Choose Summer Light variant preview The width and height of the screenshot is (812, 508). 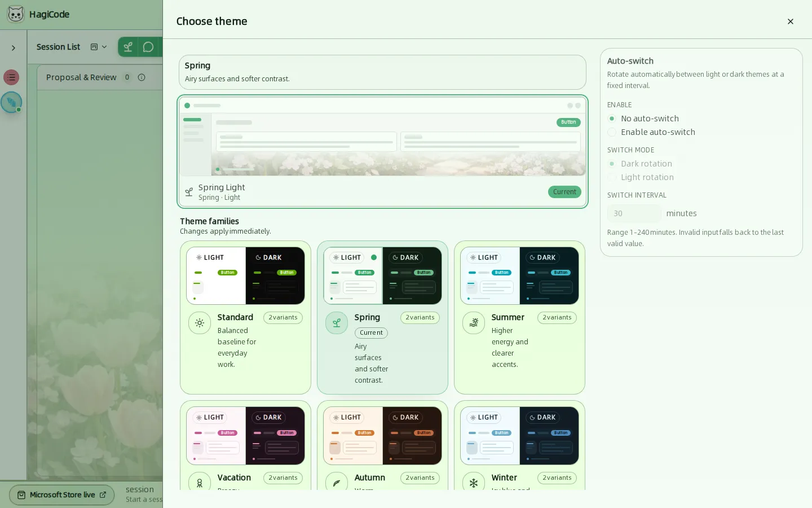click(490, 276)
